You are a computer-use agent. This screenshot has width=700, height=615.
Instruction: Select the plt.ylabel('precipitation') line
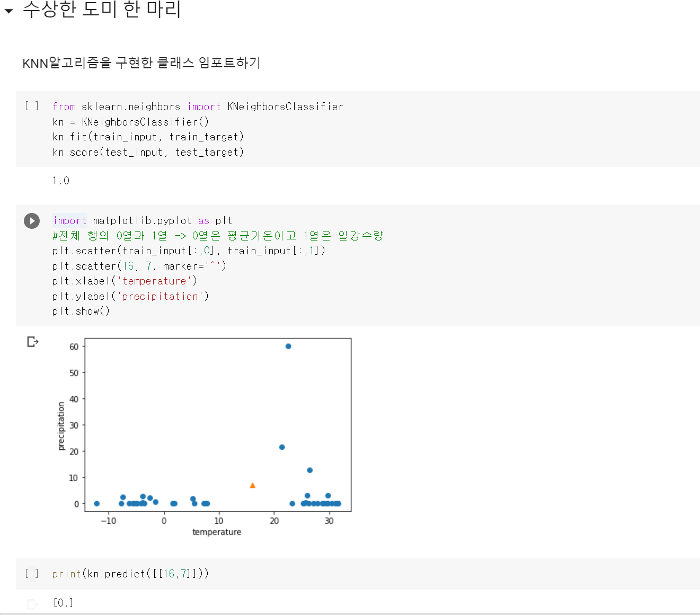(130, 296)
